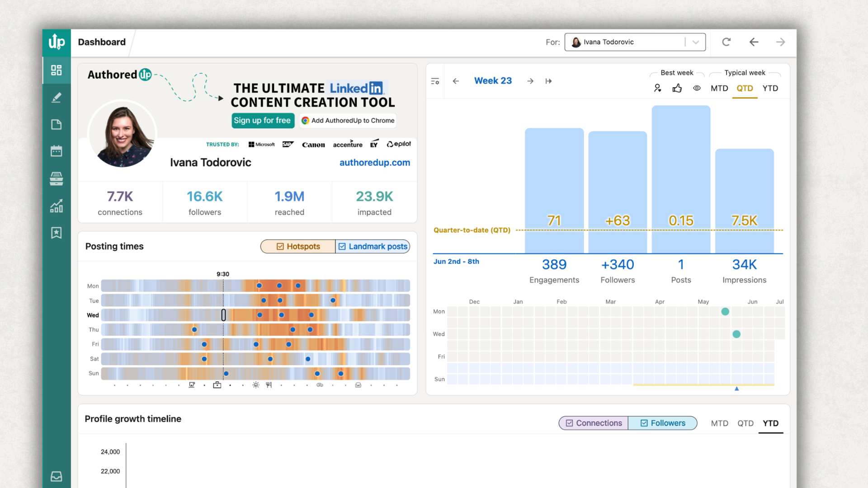Select best week by followers icon
The image size is (868, 488).
click(658, 88)
